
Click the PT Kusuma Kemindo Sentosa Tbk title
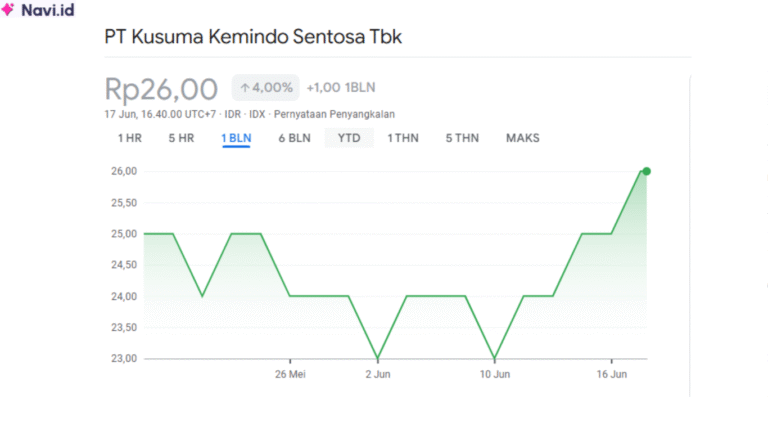coord(253,37)
